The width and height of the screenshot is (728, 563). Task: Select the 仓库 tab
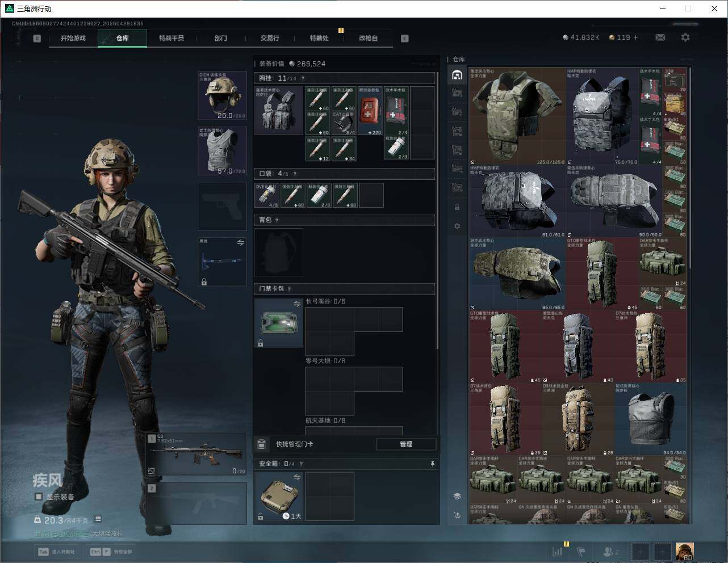[122, 38]
